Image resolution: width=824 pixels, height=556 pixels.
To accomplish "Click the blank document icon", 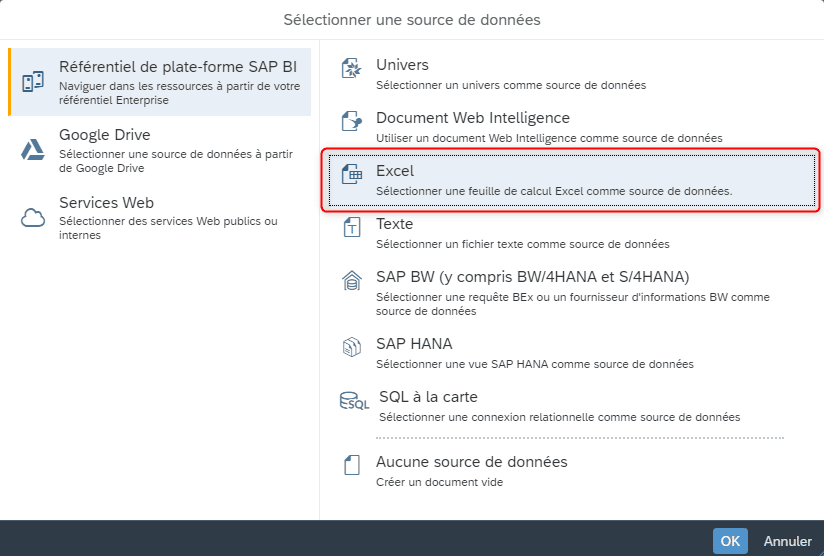I will point(352,465).
